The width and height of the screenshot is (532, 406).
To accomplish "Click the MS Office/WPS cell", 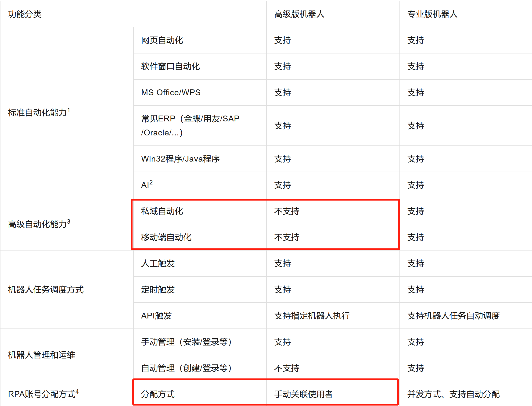I will pos(171,92).
